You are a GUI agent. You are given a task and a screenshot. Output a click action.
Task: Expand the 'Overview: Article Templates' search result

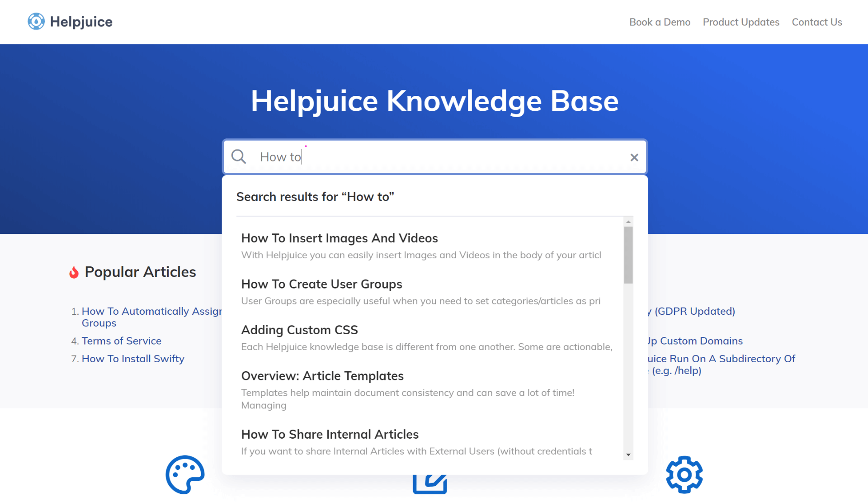tap(323, 375)
